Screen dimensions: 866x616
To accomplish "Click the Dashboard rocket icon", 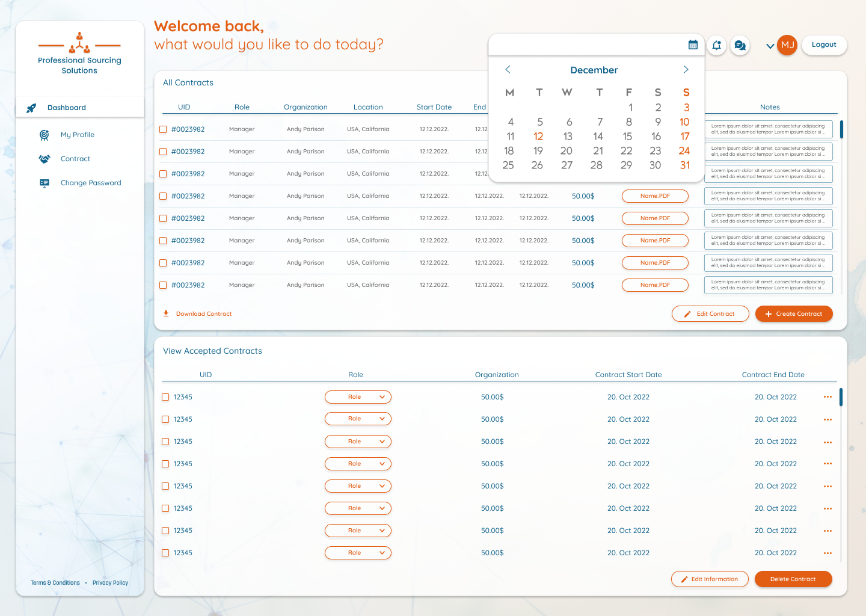I will pos(31,108).
